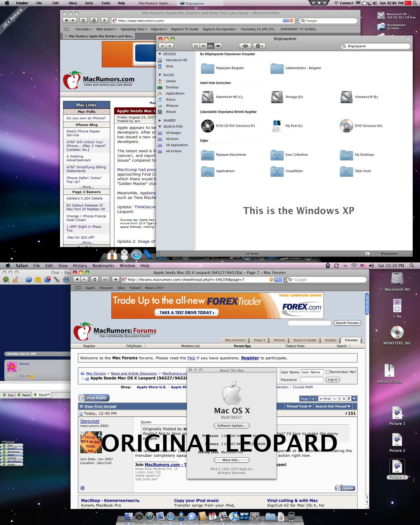
Task: Click More Info… in About This Mac
Action: click(232, 460)
